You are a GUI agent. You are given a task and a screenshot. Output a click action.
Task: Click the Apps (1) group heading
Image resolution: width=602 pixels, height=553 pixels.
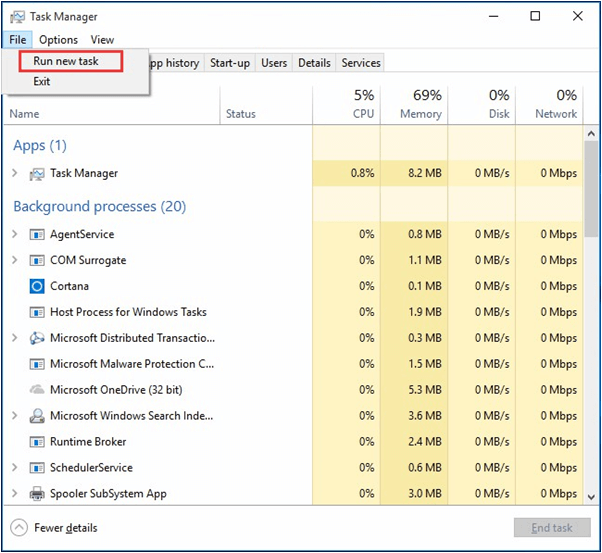pyautogui.click(x=40, y=146)
